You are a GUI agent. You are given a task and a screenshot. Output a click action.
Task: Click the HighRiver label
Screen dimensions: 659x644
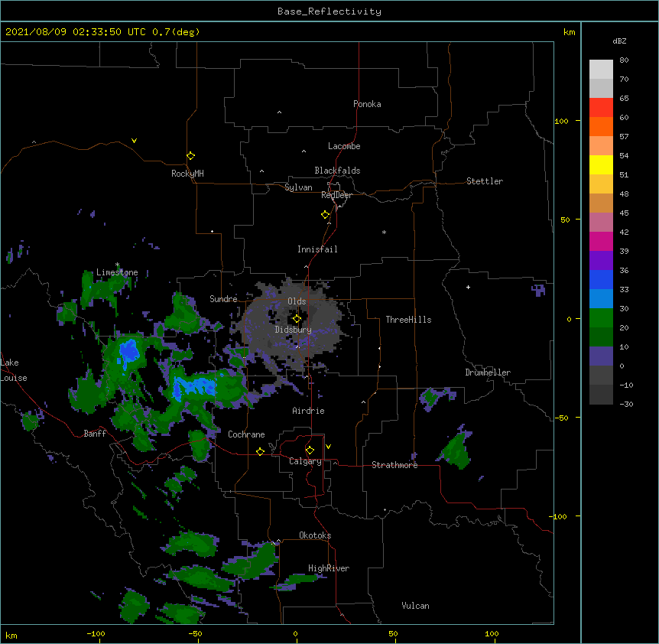[329, 568]
